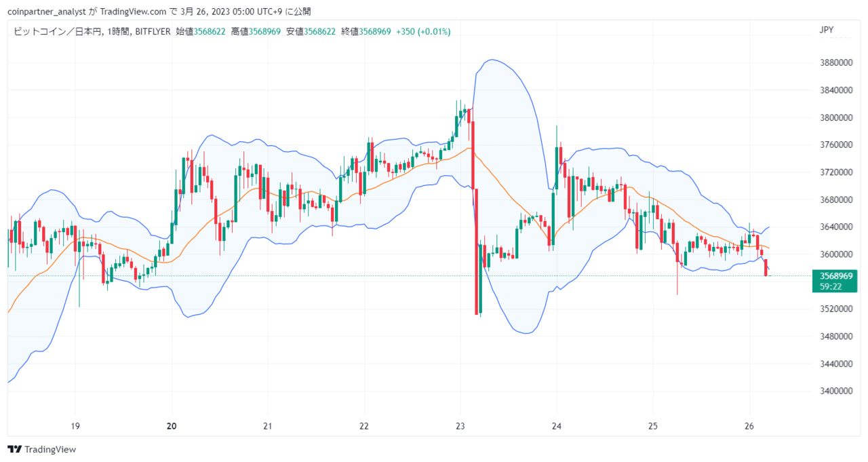
Task: Click the 59:22 candle countdown timer
Action: coord(831,286)
